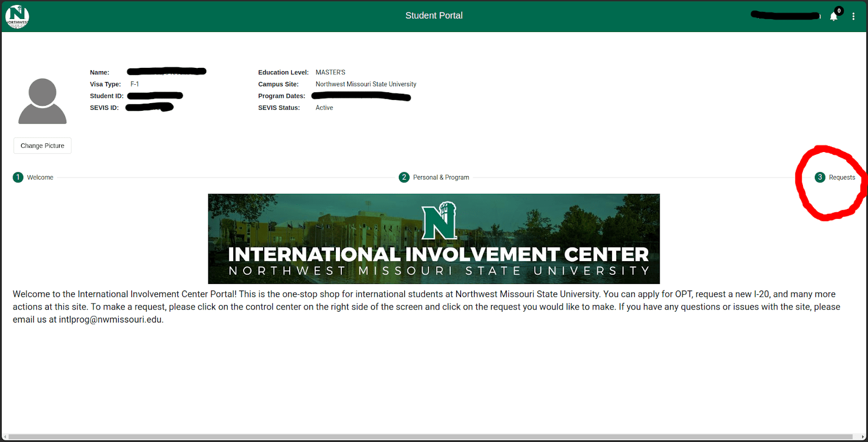Click the Education Level label
The width and height of the screenshot is (868, 442).
[283, 72]
